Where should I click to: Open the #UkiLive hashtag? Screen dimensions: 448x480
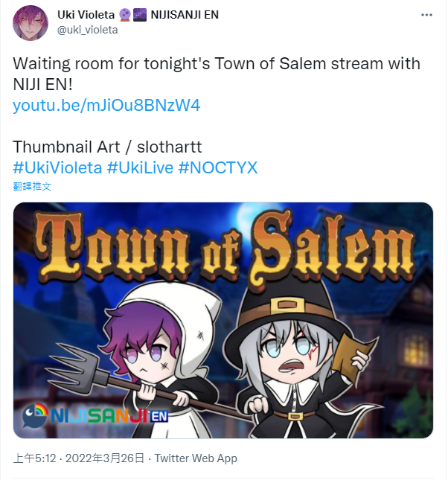140,167
